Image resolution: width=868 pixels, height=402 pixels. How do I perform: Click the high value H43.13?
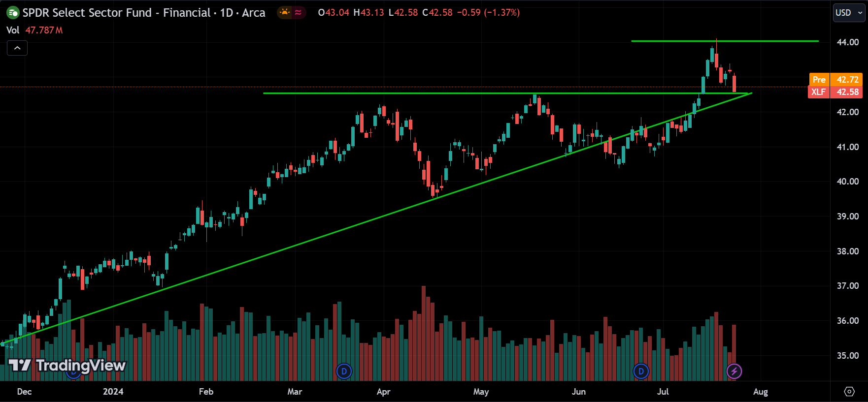(368, 13)
